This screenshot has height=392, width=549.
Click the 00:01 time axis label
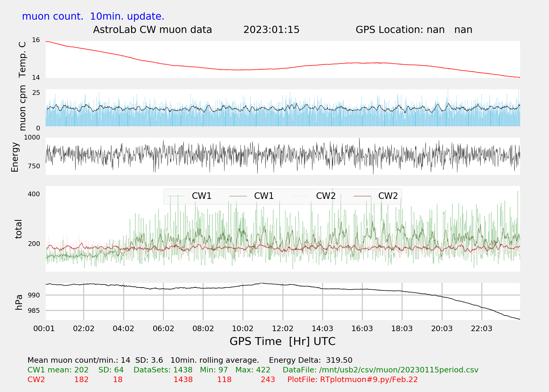point(44,328)
